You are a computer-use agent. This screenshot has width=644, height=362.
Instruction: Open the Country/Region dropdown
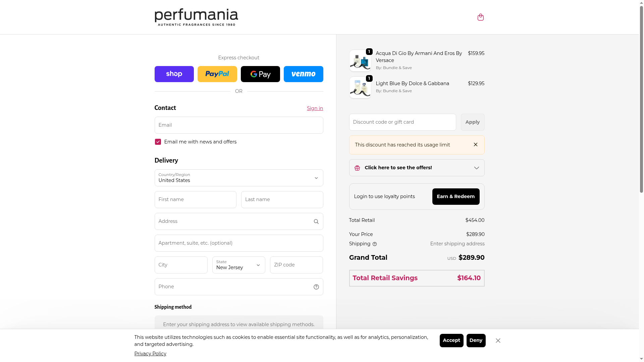pos(238,178)
